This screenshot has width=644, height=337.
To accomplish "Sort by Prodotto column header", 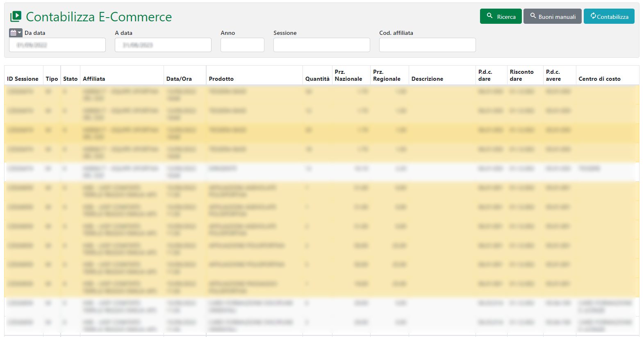I will pyautogui.click(x=221, y=79).
